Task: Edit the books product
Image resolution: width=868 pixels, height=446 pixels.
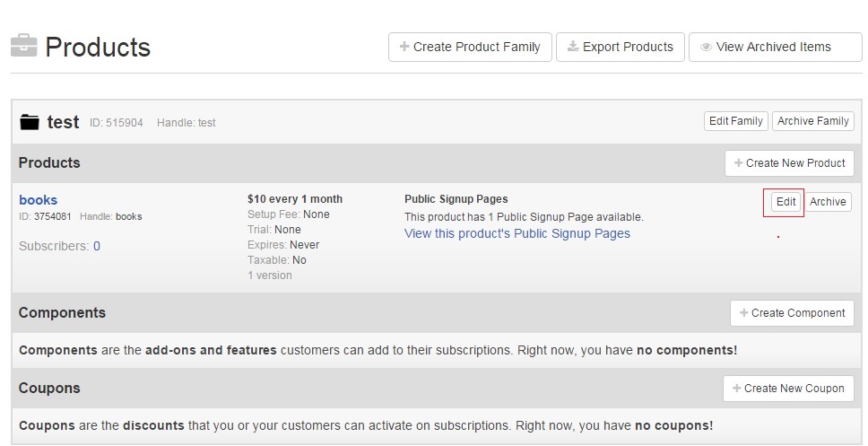Action: tap(786, 202)
